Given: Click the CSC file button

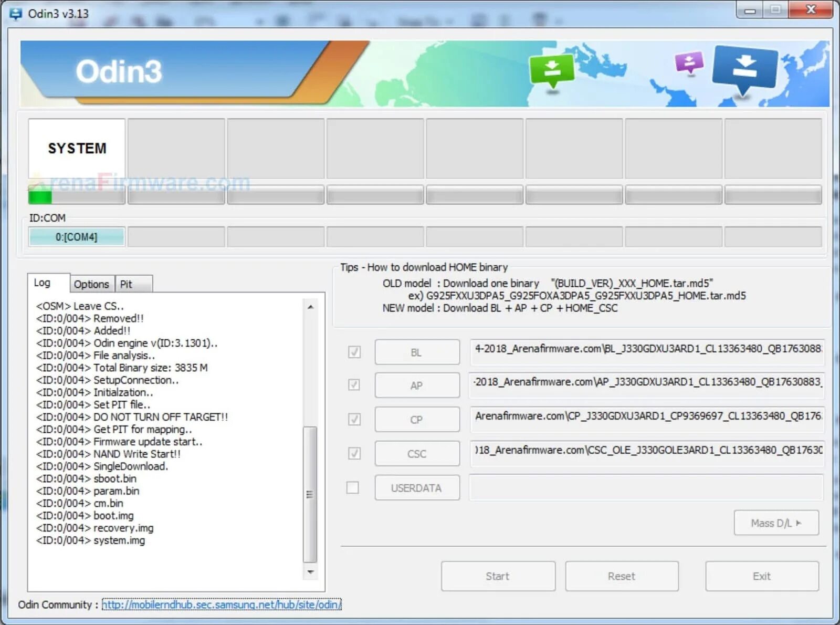Looking at the screenshot, I should pyautogui.click(x=417, y=454).
